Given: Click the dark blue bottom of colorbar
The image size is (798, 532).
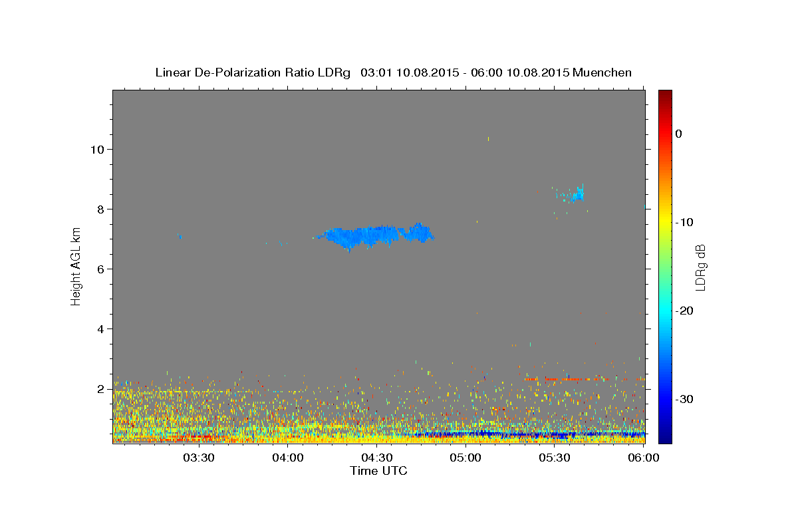Looking at the screenshot, I should 665,436.
